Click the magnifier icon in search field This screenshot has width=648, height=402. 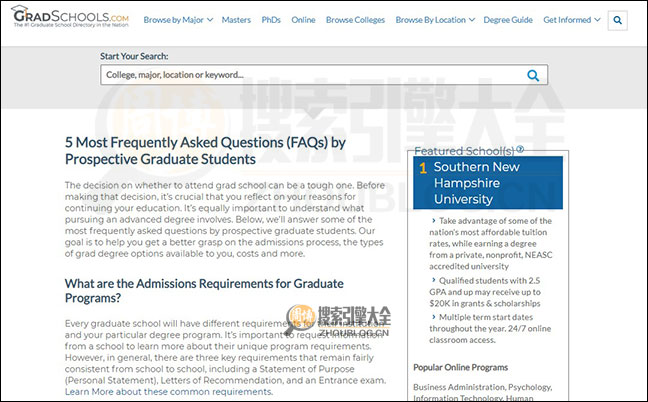(533, 75)
